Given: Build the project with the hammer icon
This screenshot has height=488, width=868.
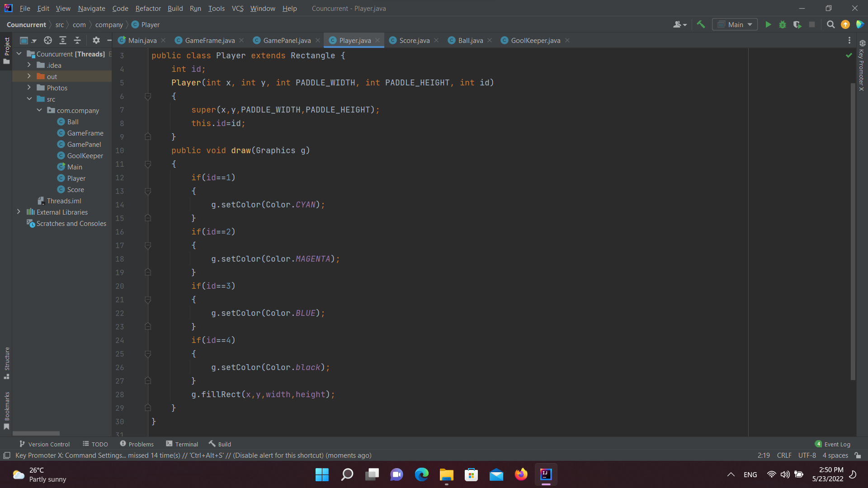Looking at the screenshot, I should pos(701,24).
